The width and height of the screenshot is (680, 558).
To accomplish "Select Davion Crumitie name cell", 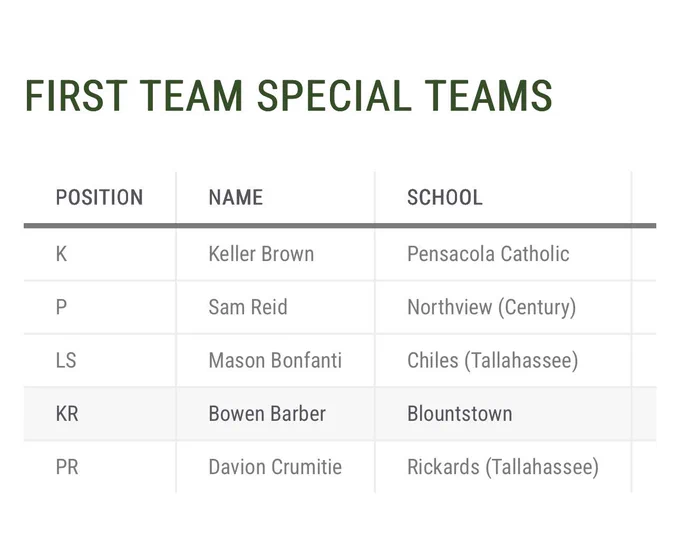I will (275, 467).
